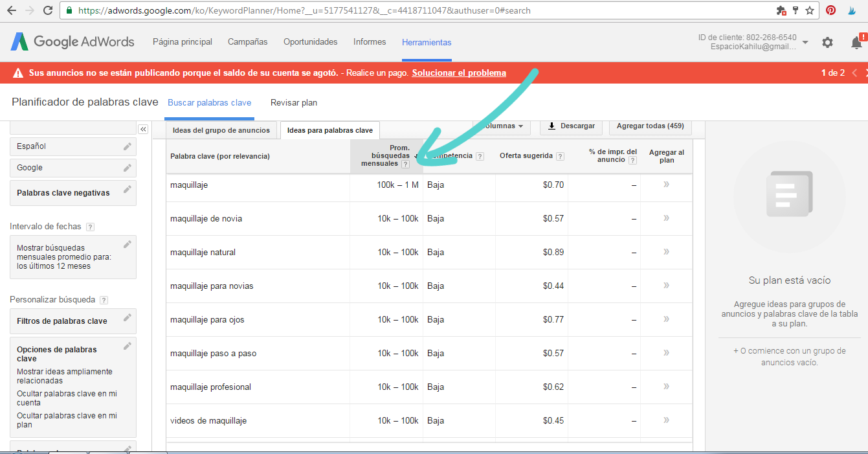Click 'Mostrar ideas ampliamente relacionadas' option
868x454 pixels.
tap(65, 376)
